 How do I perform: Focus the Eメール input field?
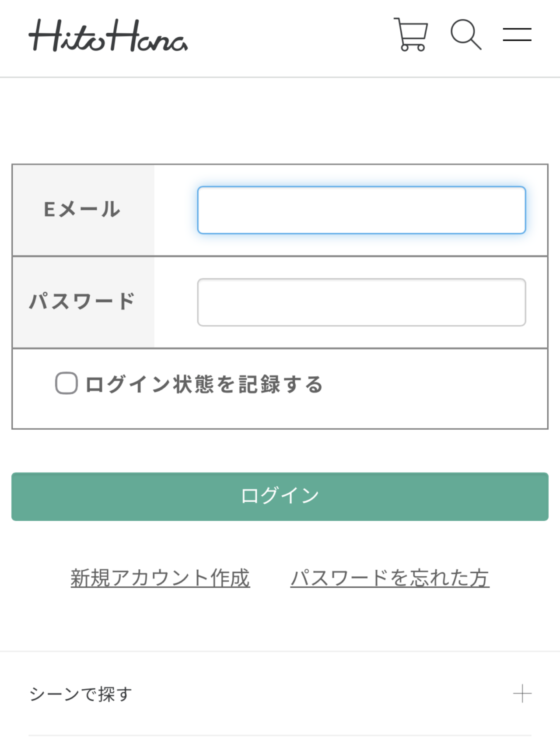[x=361, y=210]
